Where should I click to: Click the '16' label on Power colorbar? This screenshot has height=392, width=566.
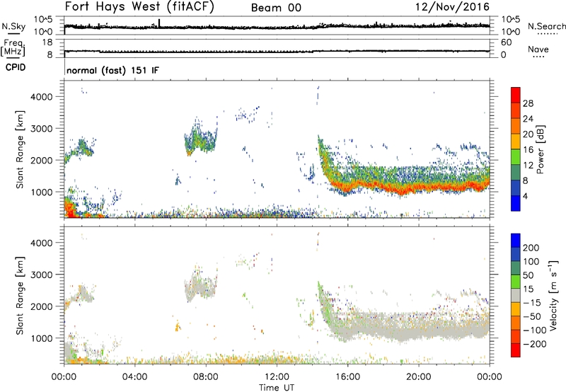[x=528, y=150]
